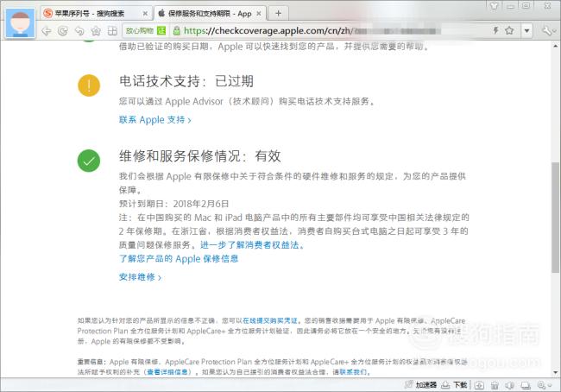Close the 保修服务和支持期限 tab
This screenshot has height=392, width=561.
259,14
